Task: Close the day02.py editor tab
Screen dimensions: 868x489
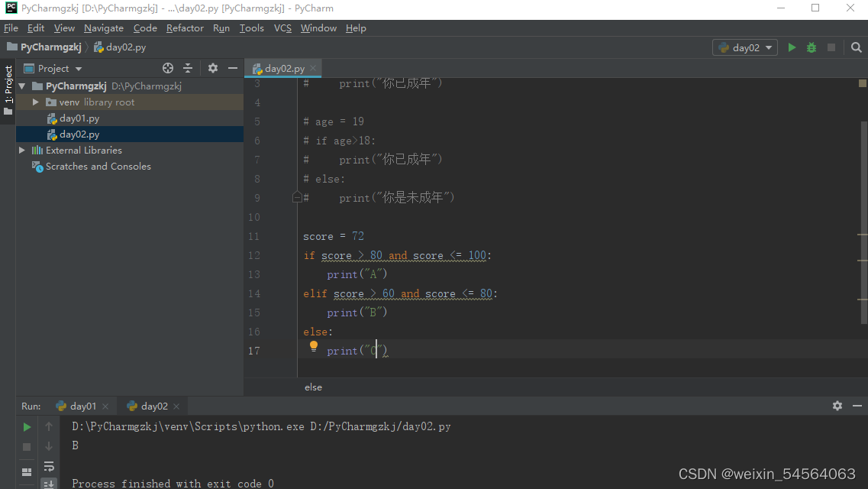Action: 313,68
